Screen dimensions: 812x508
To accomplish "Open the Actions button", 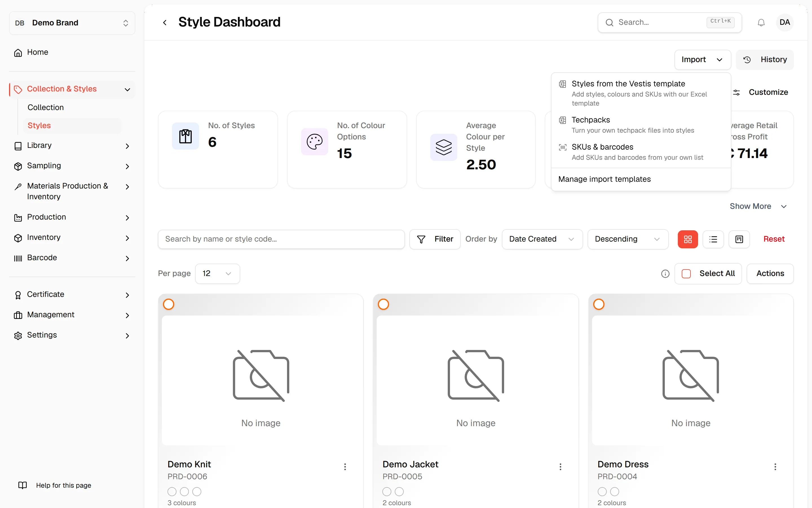I will pyautogui.click(x=770, y=274).
